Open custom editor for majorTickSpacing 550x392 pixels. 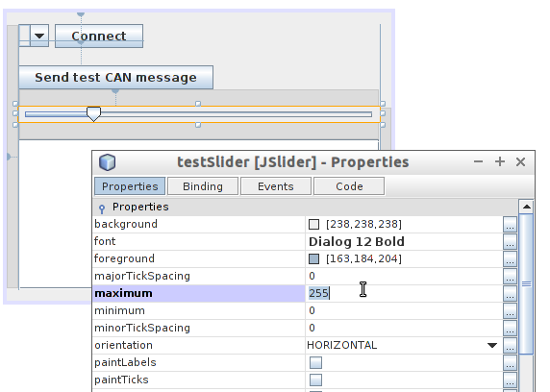[510, 277]
